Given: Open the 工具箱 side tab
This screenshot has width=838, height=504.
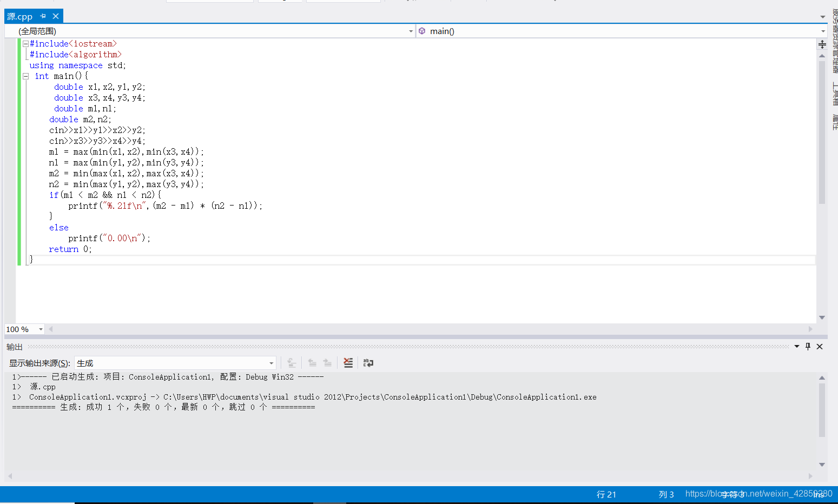Looking at the screenshot, I should point(834,94).
